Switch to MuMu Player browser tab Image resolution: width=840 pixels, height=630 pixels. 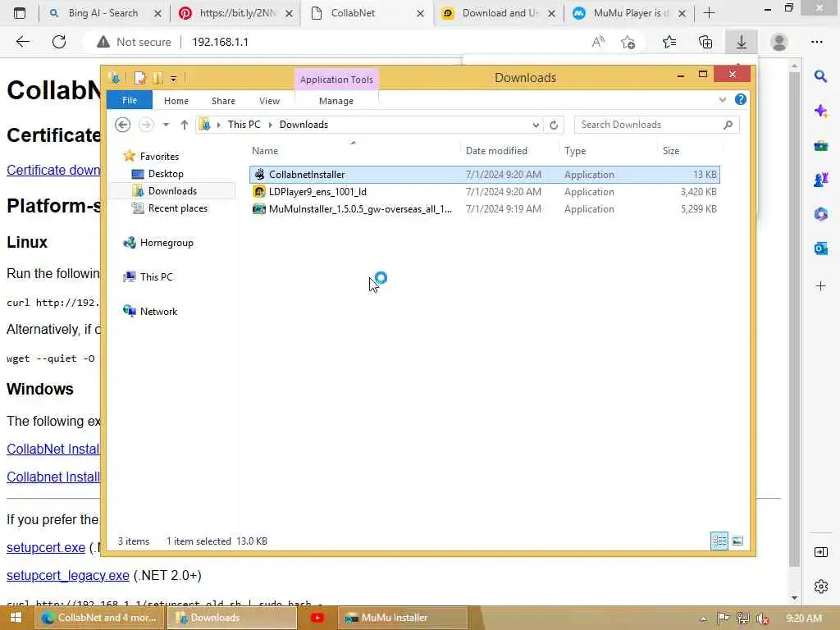tap(631, 13)
